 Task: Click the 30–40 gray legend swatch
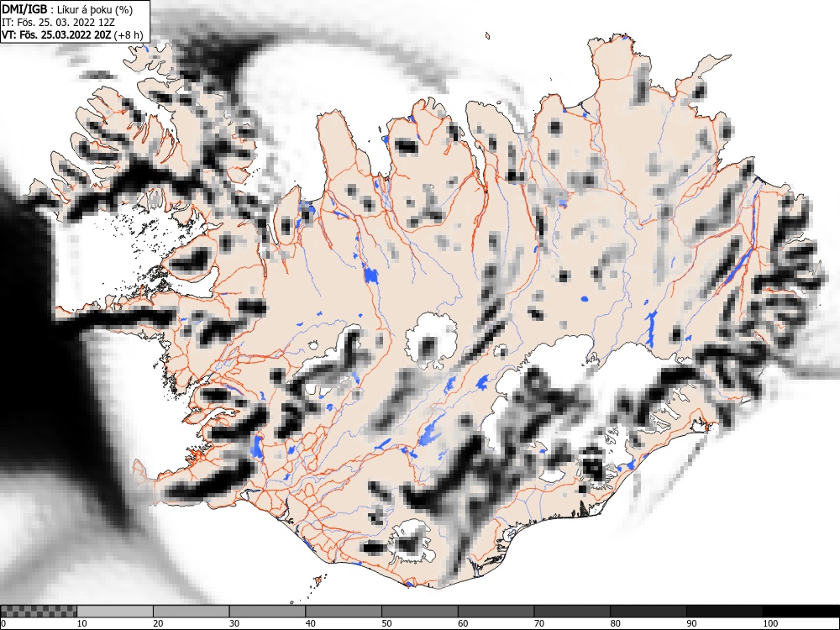(x=267, y=612)
